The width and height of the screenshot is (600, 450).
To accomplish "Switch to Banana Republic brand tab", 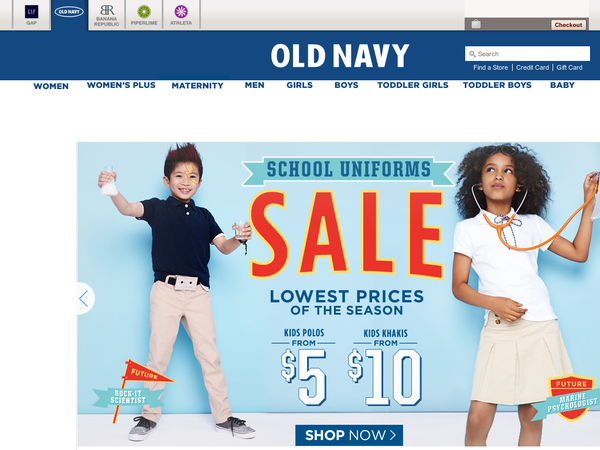I will click(106, 15).
